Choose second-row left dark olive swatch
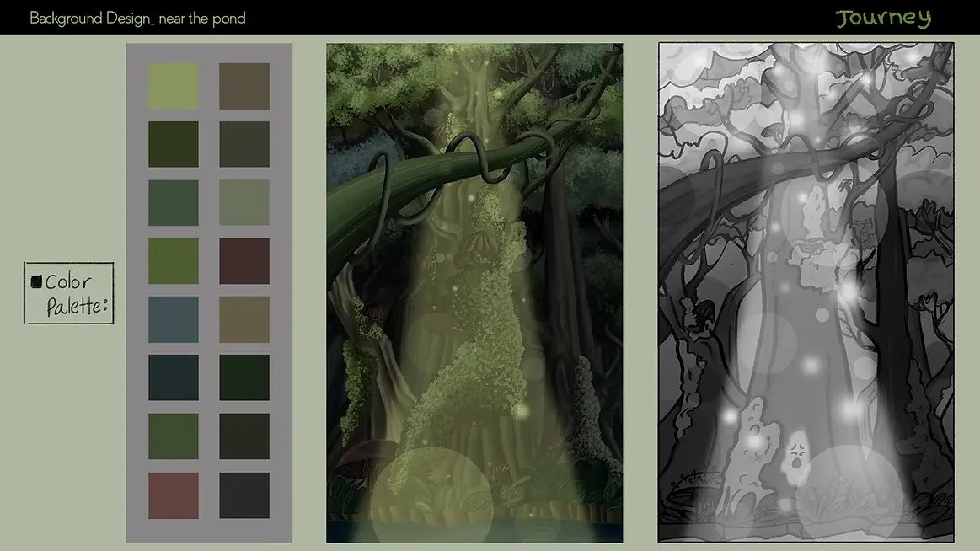 pos(173,144)
